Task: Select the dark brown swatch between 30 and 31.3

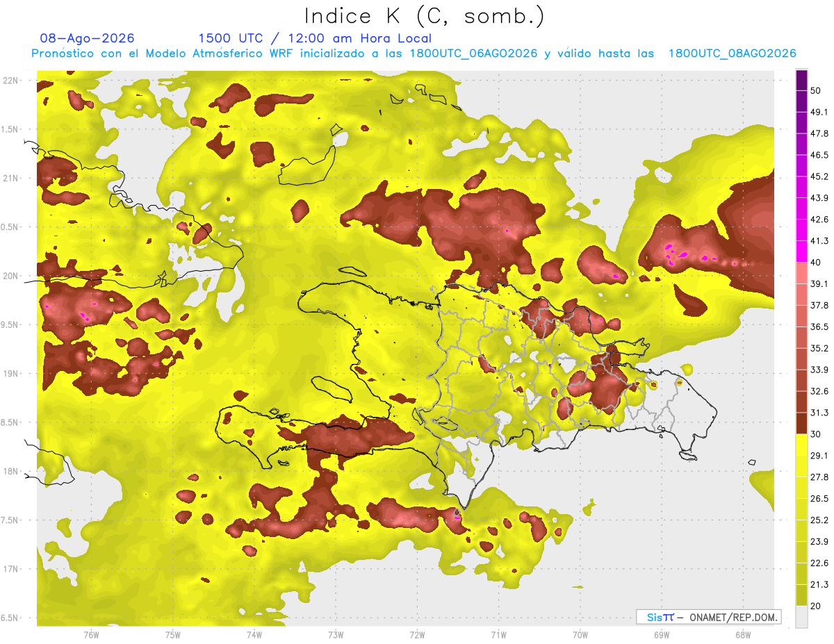Action: pyautogui.click(x=801, y=424)
